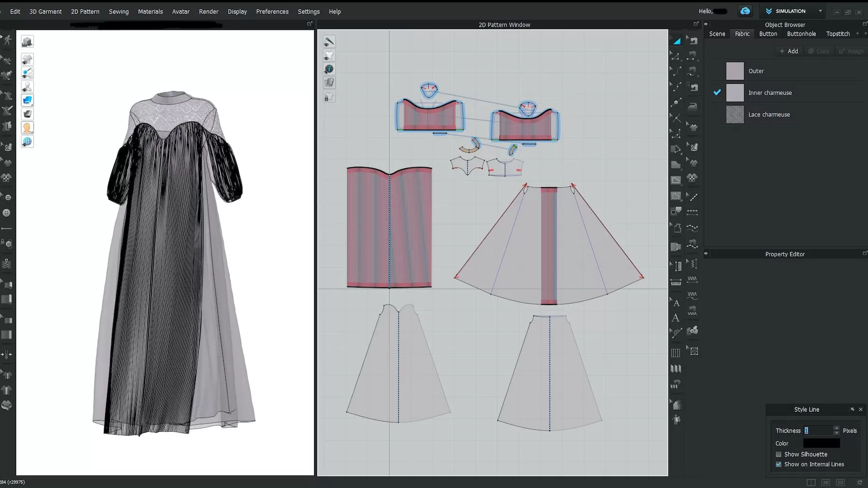Click the Copy button next to Add

(x=819, y=51)
